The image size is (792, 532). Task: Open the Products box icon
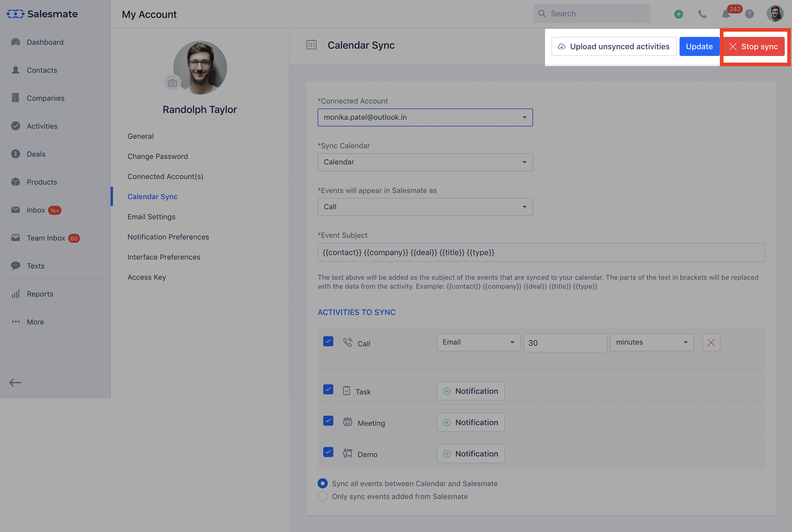[x=16, y=182]
